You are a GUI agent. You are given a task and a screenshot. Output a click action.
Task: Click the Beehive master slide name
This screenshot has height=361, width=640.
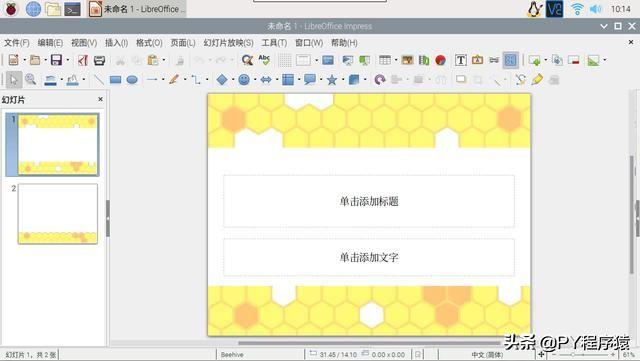(232, 355)
